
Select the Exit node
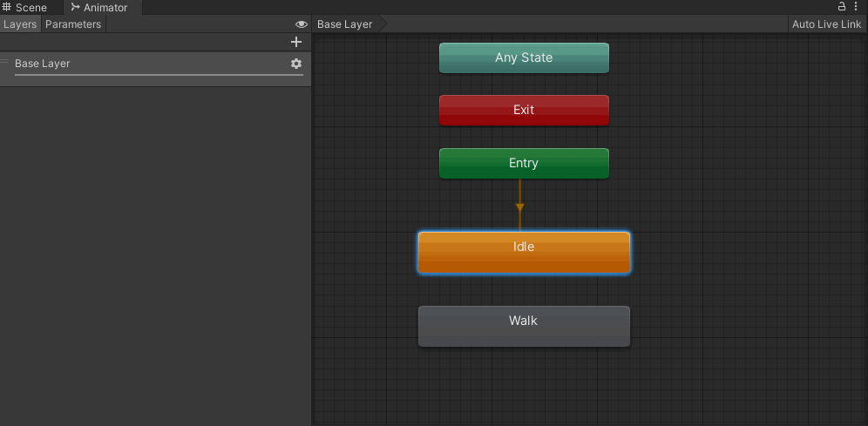[x=524, y=110]
